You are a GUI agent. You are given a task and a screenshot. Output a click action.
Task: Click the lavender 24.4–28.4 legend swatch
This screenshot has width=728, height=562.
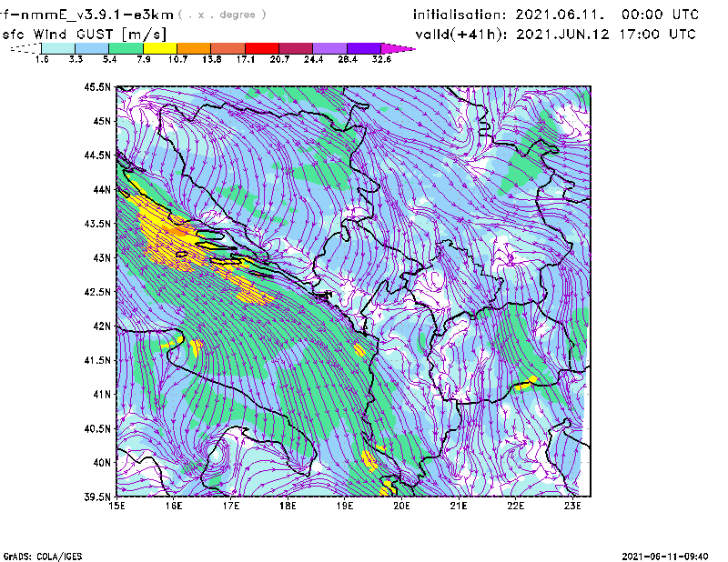point(329,48)
